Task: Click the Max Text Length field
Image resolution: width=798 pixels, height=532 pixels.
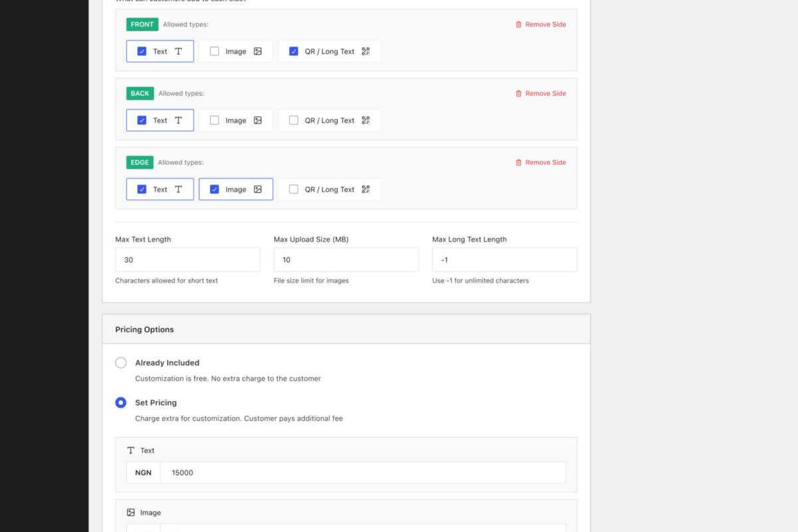Action: 188,260
